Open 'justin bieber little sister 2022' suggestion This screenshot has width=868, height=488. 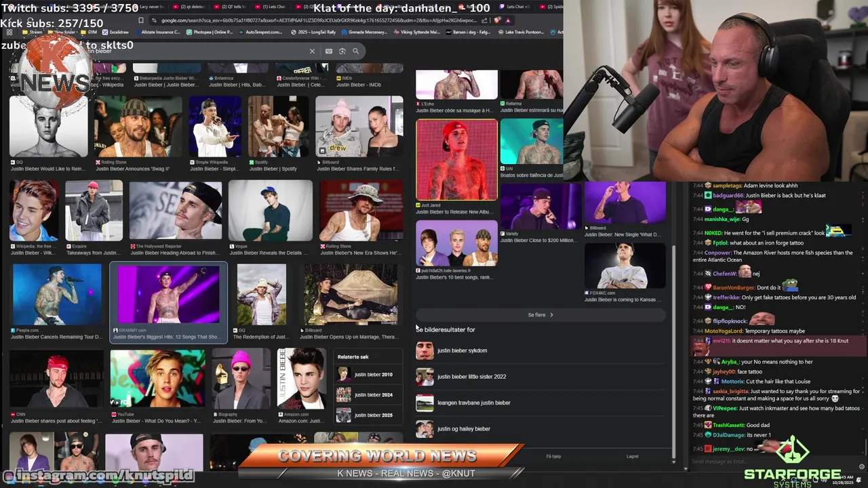(x=471, y=377)
